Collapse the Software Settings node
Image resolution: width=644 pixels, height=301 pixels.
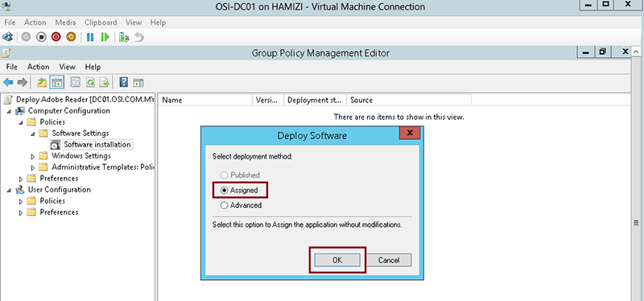point(32,134)
